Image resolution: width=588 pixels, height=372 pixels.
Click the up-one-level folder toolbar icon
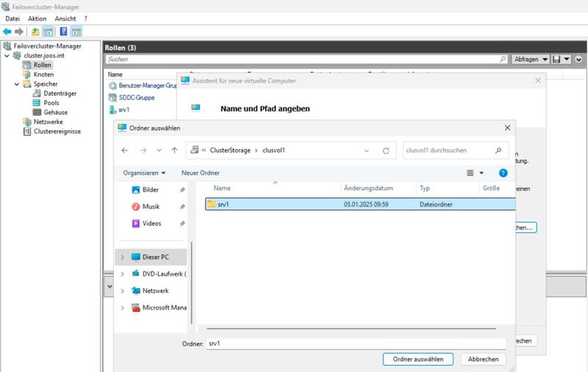tap(35, 32)
